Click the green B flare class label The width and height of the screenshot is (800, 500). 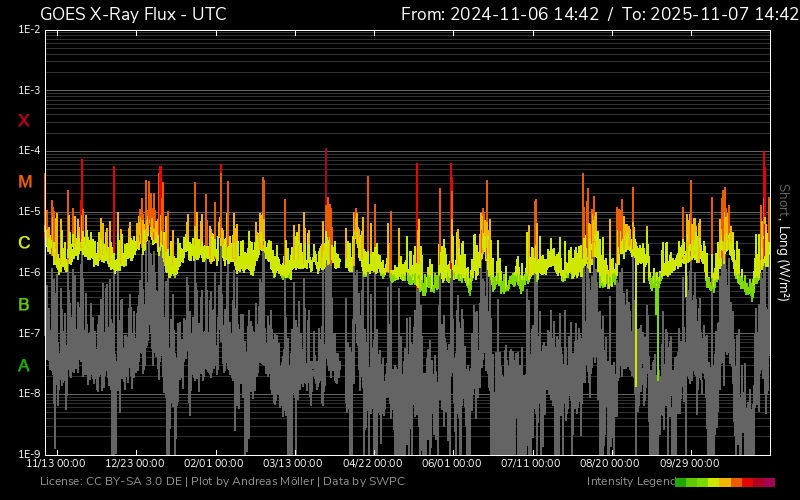click(x=24, y=304)
